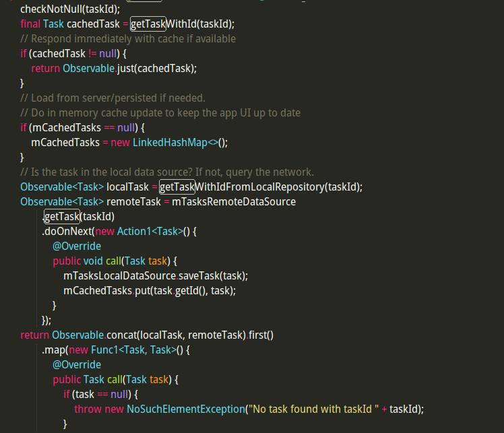
Task: Place cursor in 'Respond immediately with cache' comment
Action: coord(128,39)
